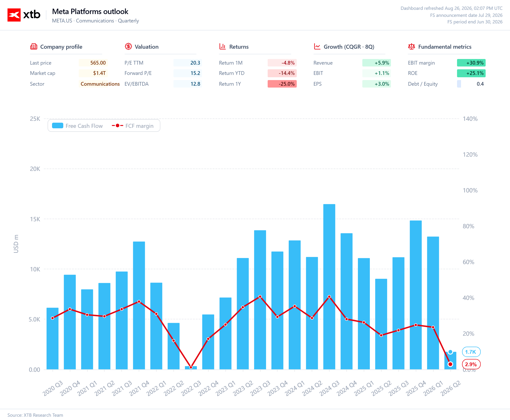Click the "Debt / Equity" row label
Screen dimensions: 510x420
(423, 84)
